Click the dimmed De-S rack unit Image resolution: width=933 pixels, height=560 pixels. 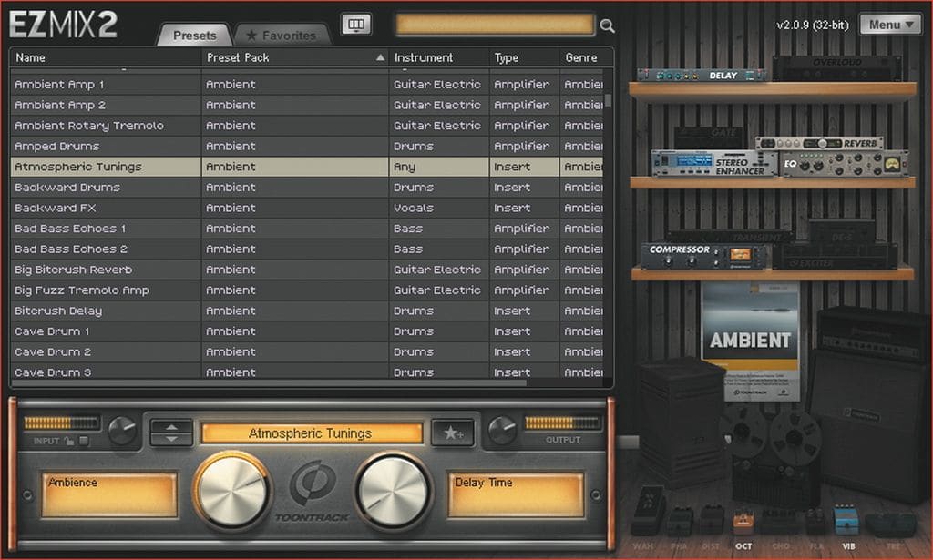841,232
